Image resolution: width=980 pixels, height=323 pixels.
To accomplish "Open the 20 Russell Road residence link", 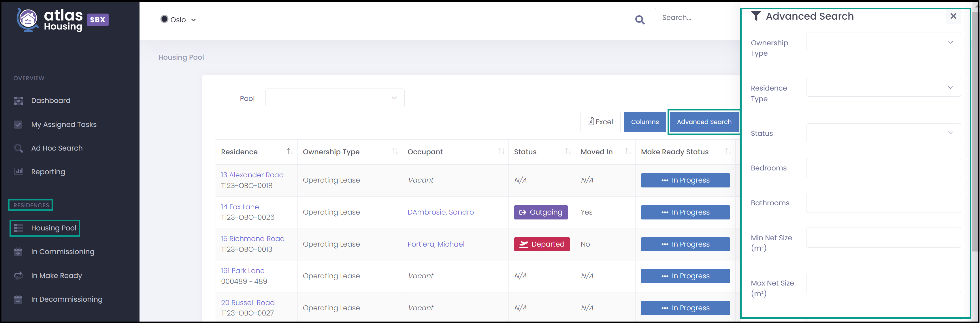I will pyautogui.click(x=248, y=303).
